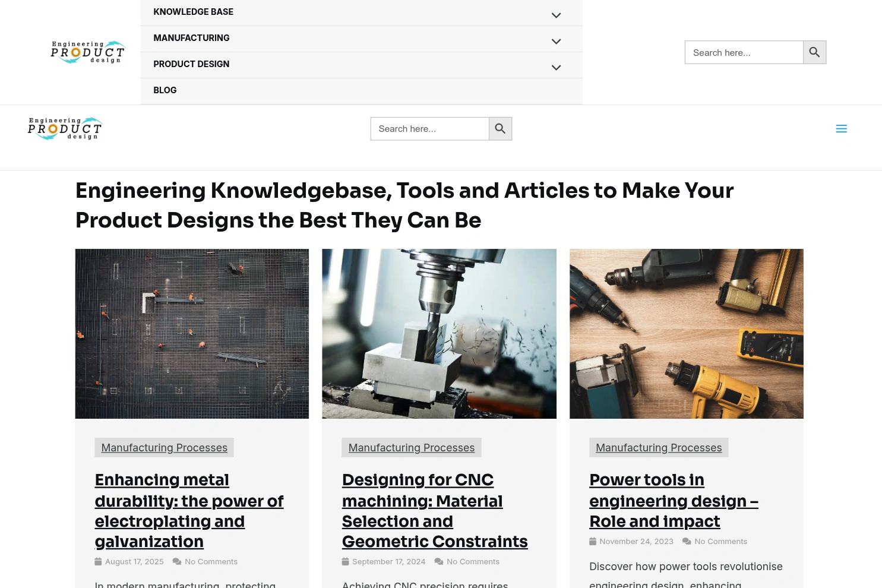
Task: Click the Manufacturing Processes category under the CNC article
Action: pos(411,447)
